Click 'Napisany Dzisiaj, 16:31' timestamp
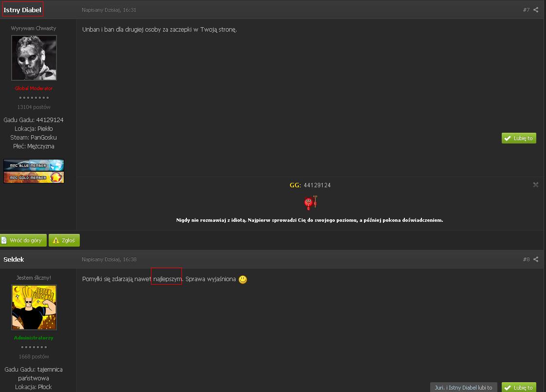 (x=109, y=10)
